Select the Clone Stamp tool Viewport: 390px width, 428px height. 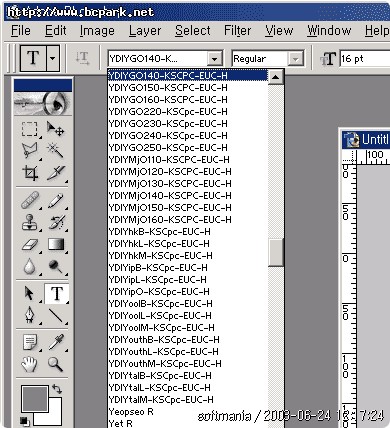click(x=29, y=222)
